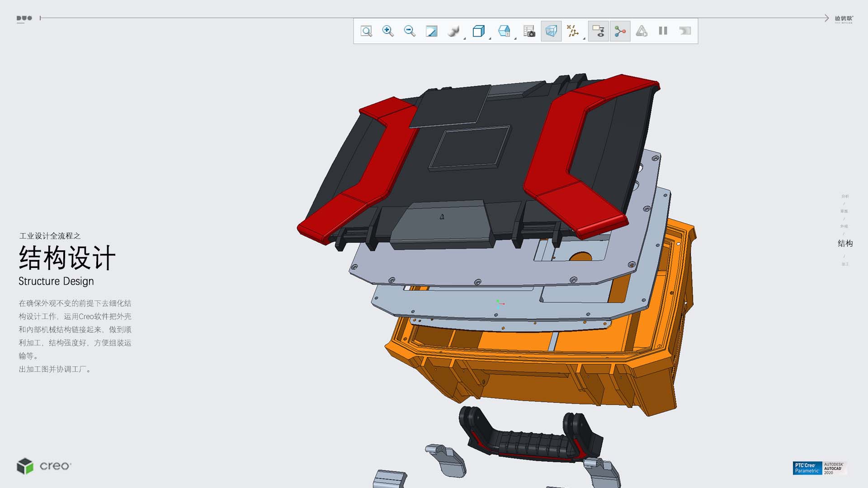
Task: Open the Rendering options sphere icon
Action: coord(453,31)
